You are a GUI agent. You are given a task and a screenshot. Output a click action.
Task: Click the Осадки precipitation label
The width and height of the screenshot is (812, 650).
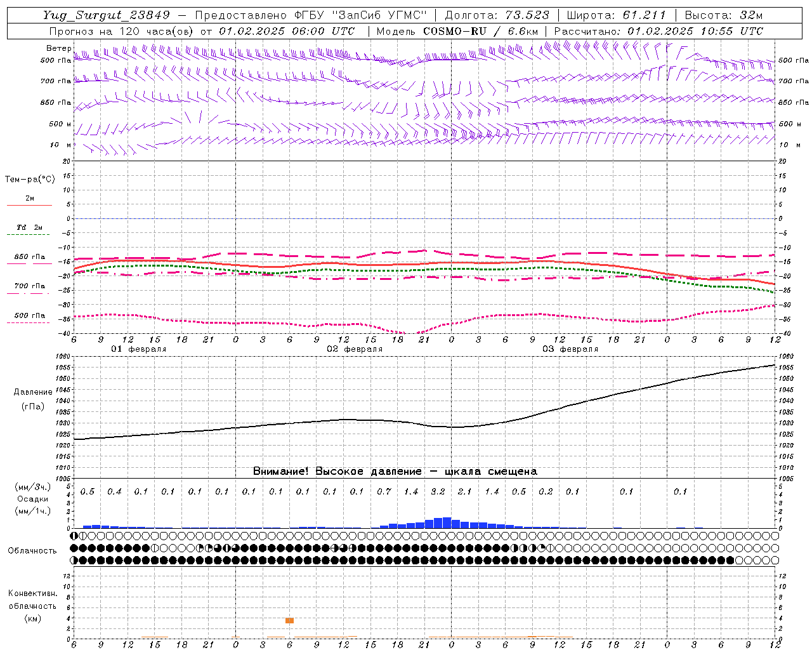(x=33, y=499)
